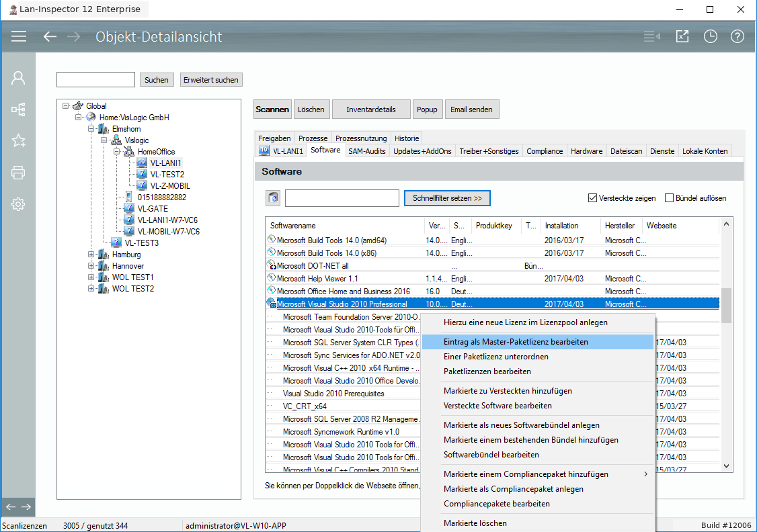Screen dimensions: 757x532
Task: Sort by the Installation column header
Action: (570, 225)
